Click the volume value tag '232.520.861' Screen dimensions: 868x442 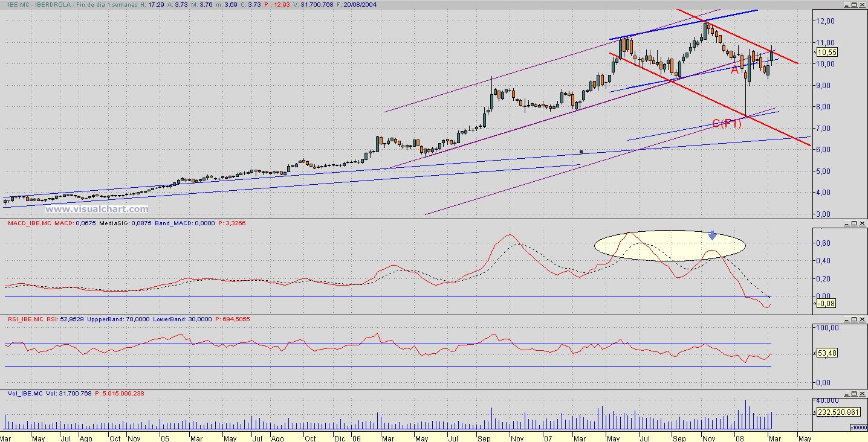[840, 412]
